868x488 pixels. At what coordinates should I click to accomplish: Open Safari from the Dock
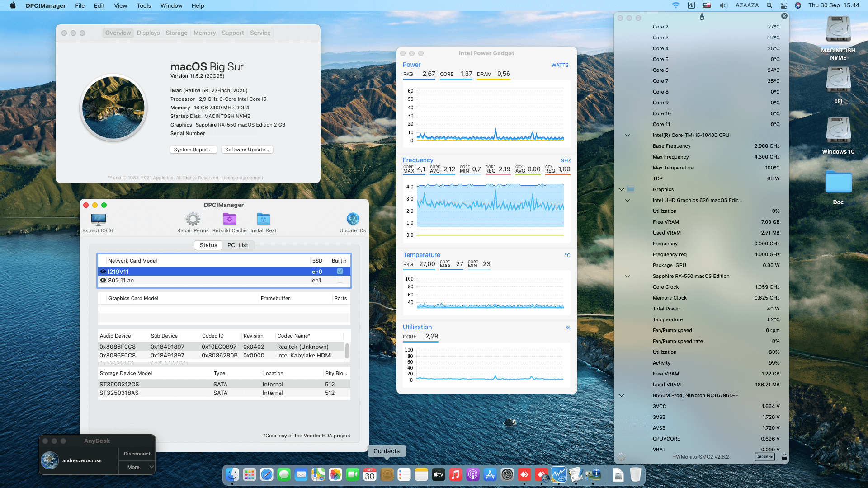coord(267,474)
